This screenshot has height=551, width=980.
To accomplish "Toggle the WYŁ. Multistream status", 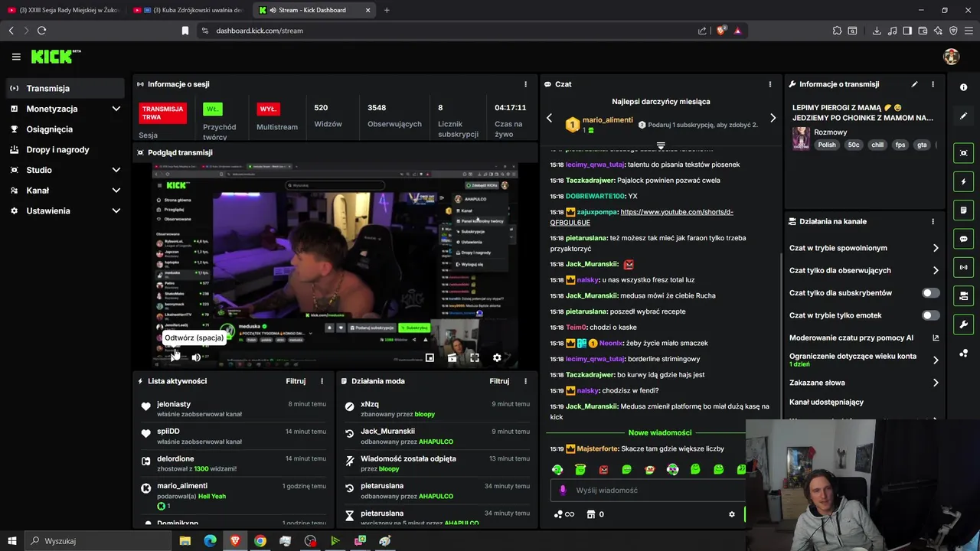I will (x=268, y=109).
